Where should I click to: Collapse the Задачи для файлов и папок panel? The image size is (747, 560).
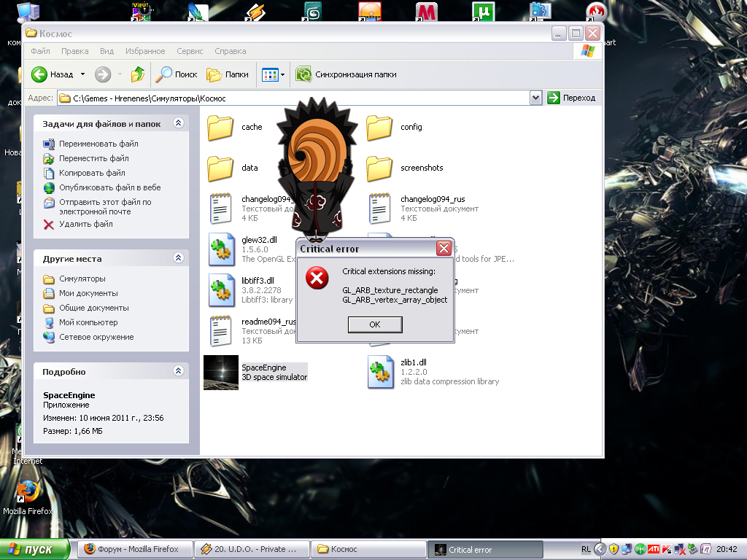(178, 123)
